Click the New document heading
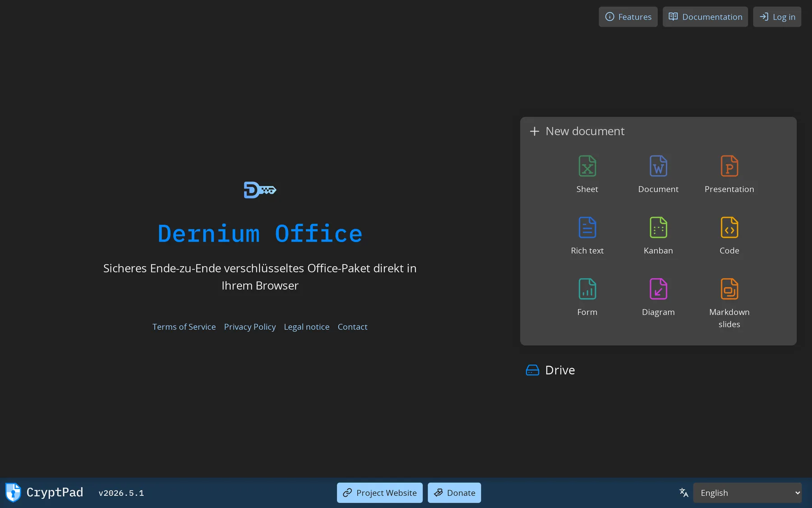 (x=585, y=131)
